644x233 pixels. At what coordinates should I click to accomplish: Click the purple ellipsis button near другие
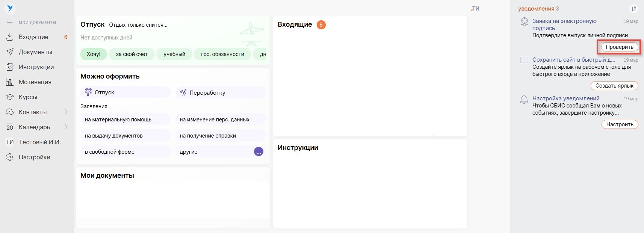tap(259, 152)
